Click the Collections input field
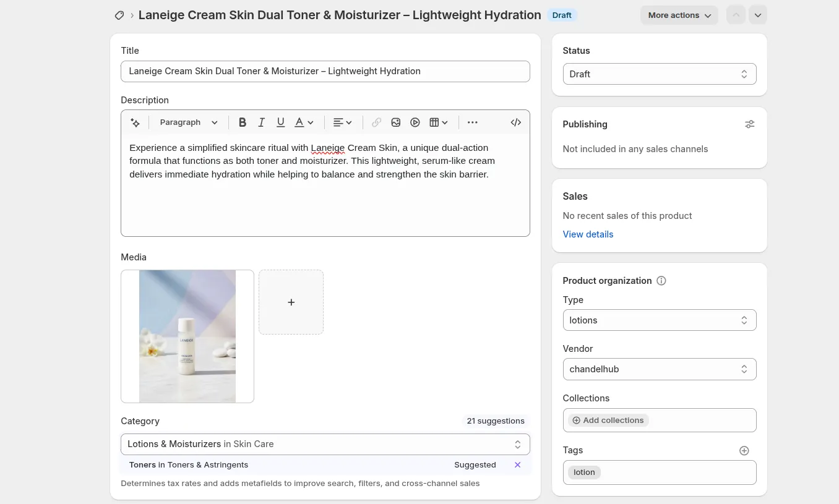 point(660,421)
